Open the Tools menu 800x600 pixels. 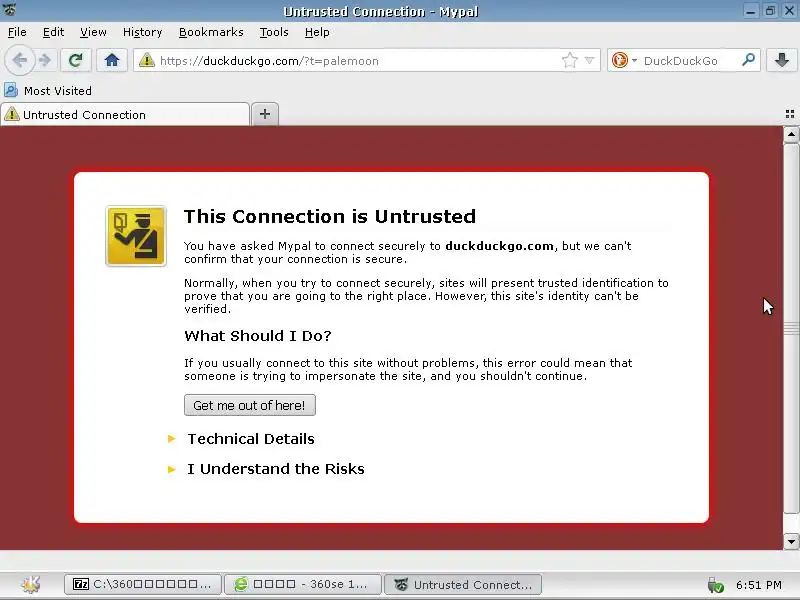pyautogui.click(x=274, y=32)
